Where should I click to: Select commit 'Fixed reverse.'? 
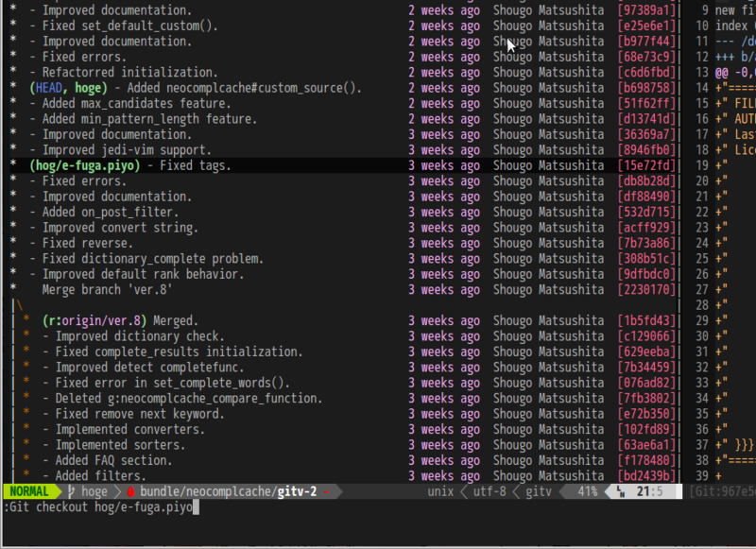[88, 243]
